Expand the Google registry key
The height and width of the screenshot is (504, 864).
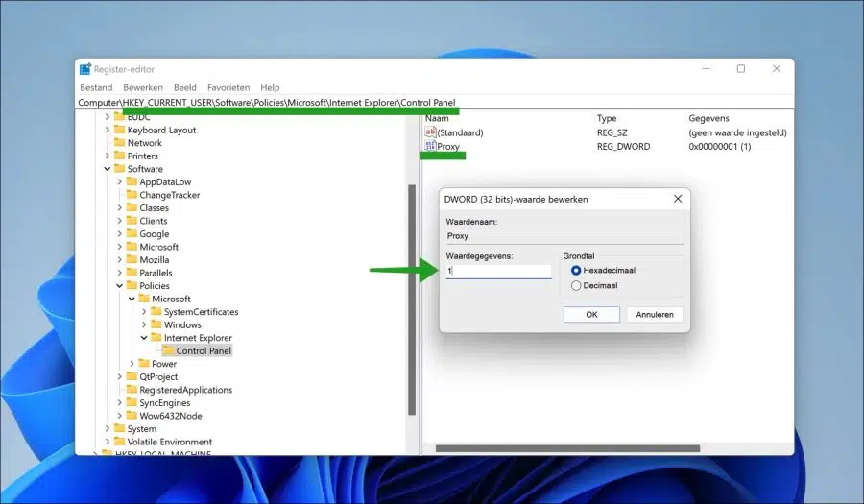pyautogui.click(x=120, y=233)
